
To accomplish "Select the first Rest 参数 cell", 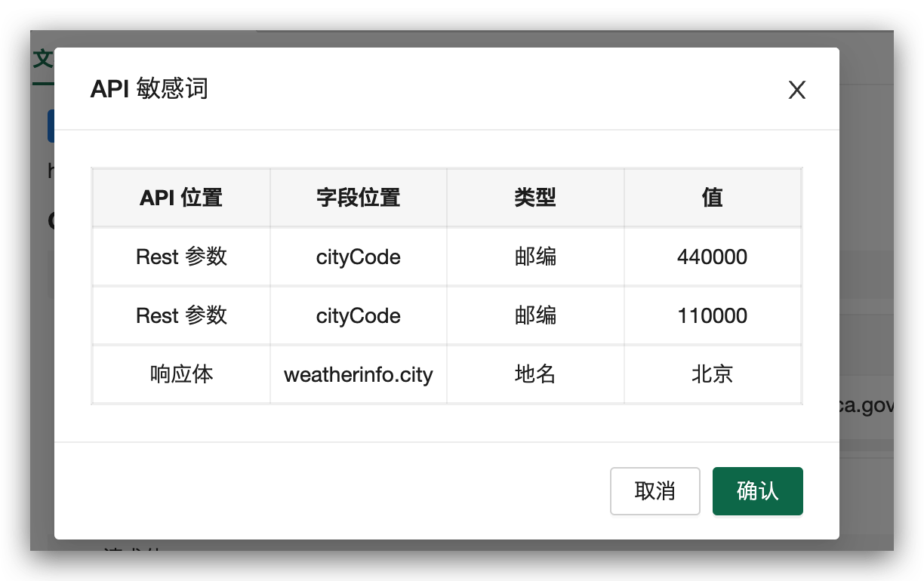I will tap(180, 257).
